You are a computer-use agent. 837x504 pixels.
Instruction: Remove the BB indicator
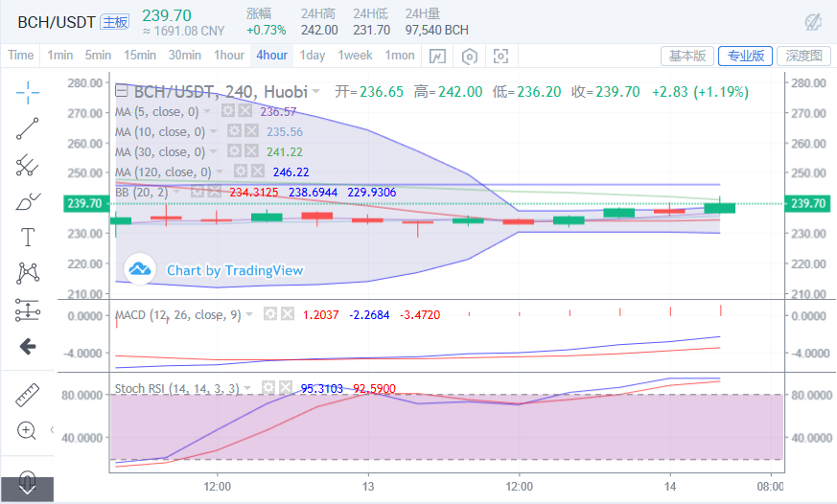(x=215, y=192)
